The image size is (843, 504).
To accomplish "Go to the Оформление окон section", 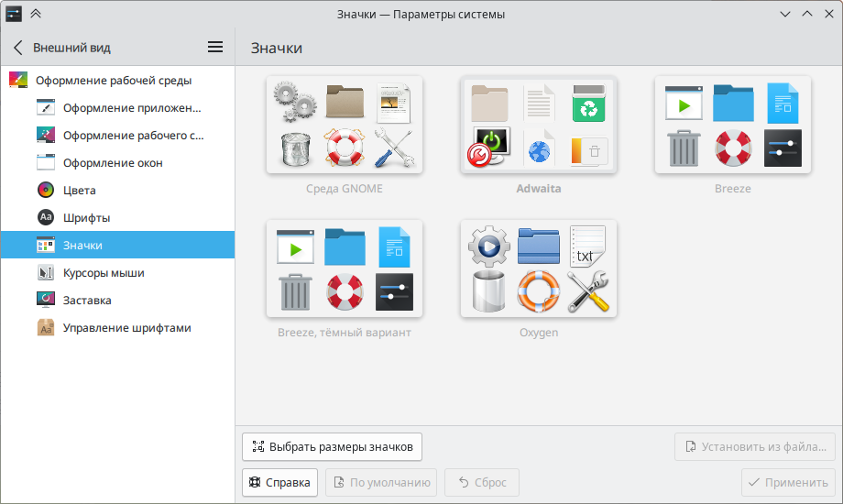I will [117, 162].
